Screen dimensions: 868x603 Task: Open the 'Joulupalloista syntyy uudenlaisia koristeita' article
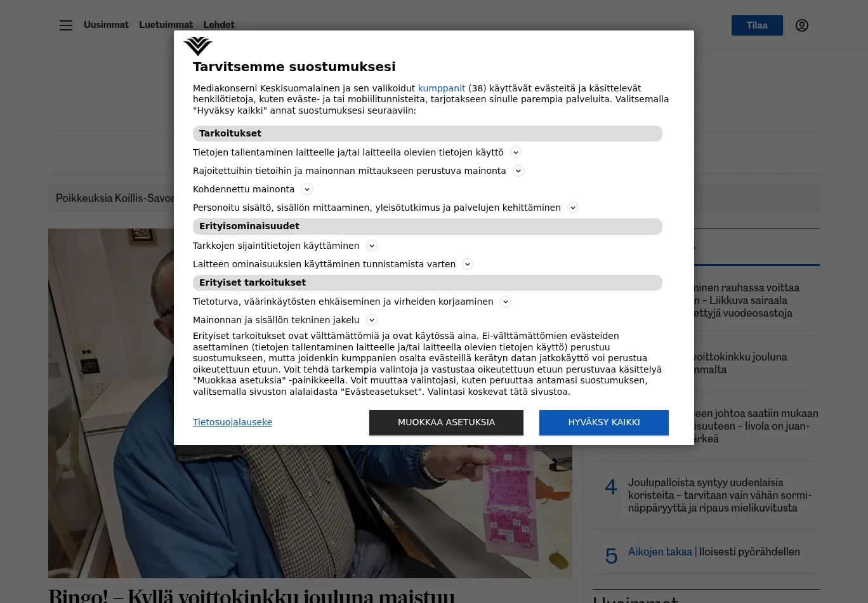[720, 495]
